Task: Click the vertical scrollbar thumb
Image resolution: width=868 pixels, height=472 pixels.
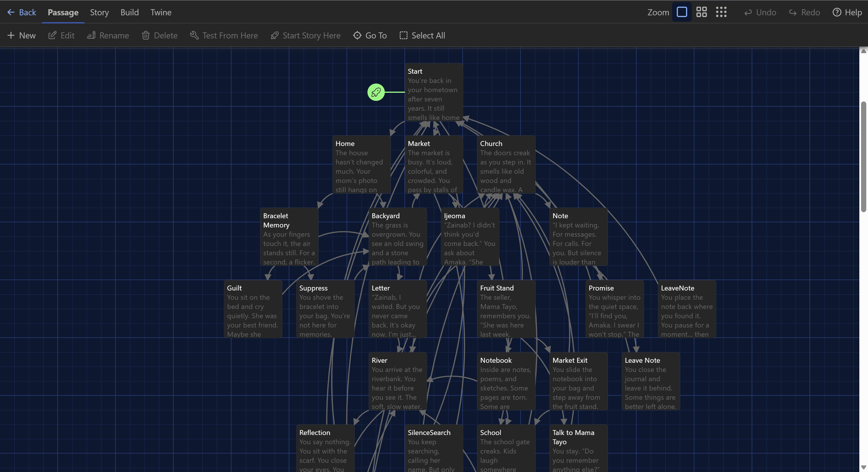Action: pos(863,157)
